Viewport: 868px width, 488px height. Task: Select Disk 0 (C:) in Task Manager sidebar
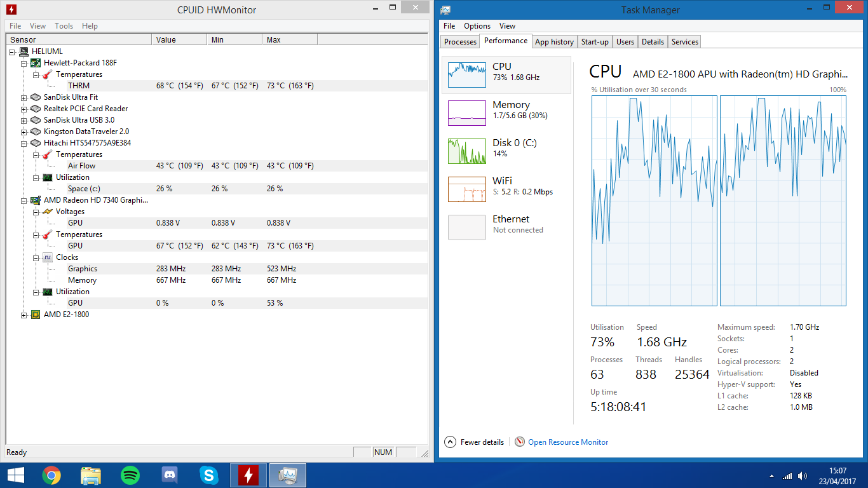pyautogui.click(x=506, y=151)
